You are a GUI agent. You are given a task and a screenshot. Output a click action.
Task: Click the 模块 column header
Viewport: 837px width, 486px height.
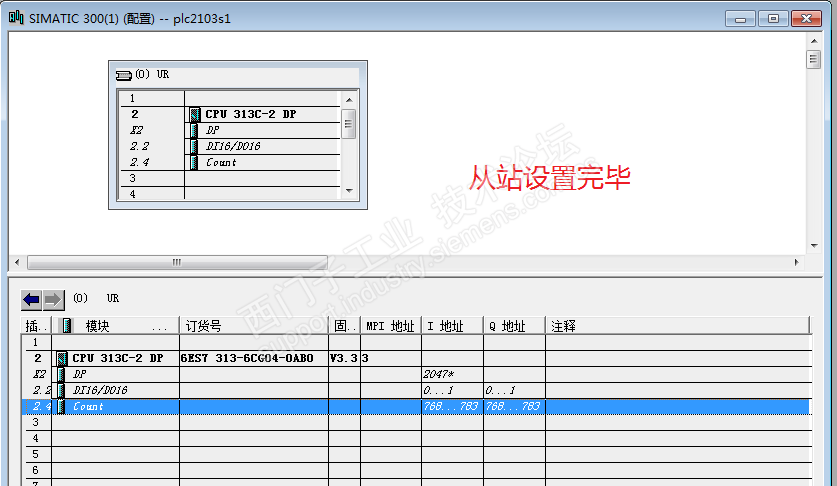(x=117, y=326)
